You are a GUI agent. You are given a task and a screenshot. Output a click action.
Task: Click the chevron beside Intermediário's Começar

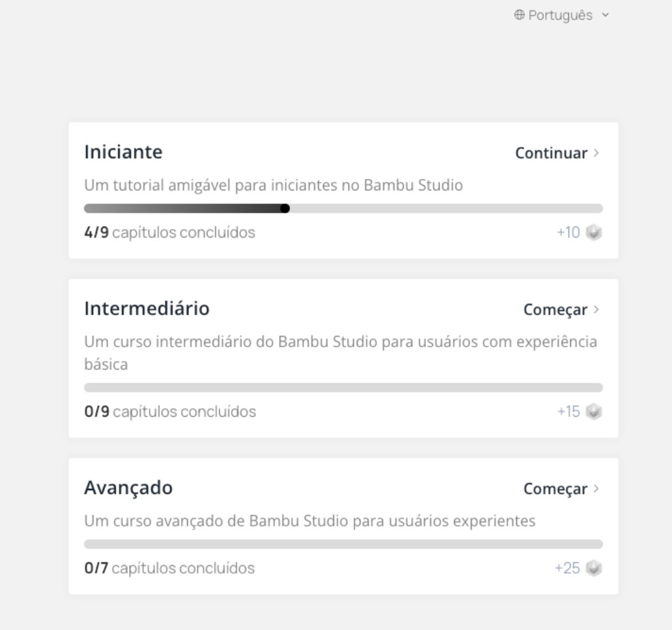pyautogui.click(x=596, y=310)
